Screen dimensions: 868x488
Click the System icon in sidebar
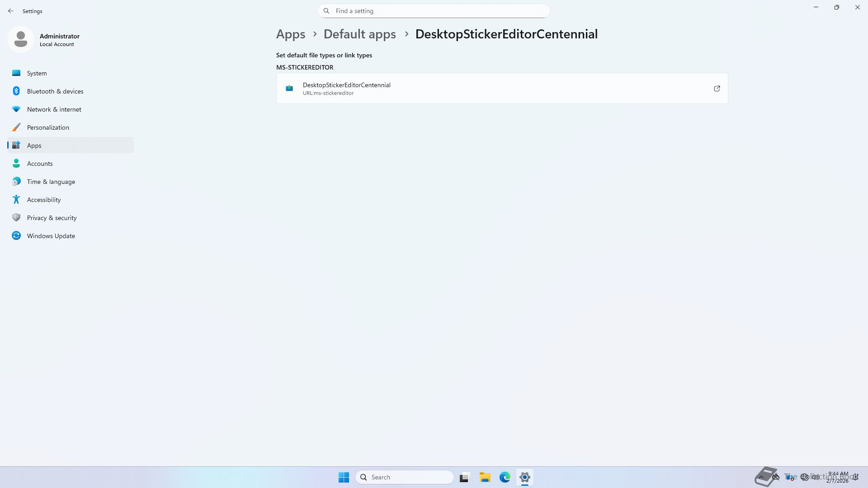click(x=16, y=73)
